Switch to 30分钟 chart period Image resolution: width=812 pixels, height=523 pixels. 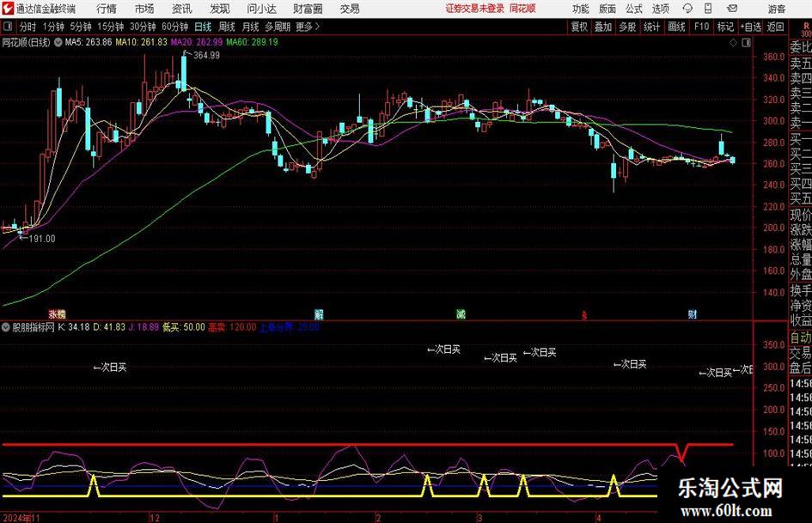143,27
